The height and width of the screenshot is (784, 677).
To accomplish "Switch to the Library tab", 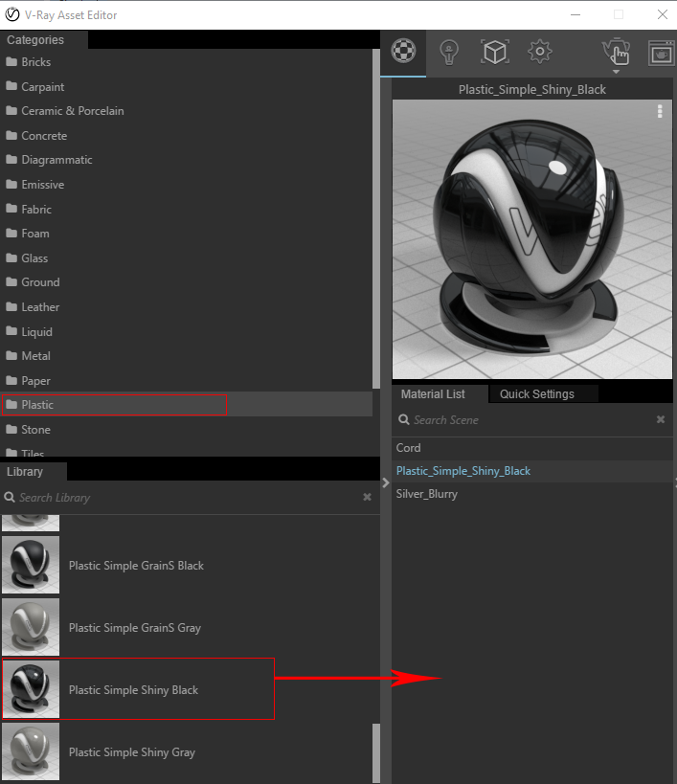I will 33,472.
